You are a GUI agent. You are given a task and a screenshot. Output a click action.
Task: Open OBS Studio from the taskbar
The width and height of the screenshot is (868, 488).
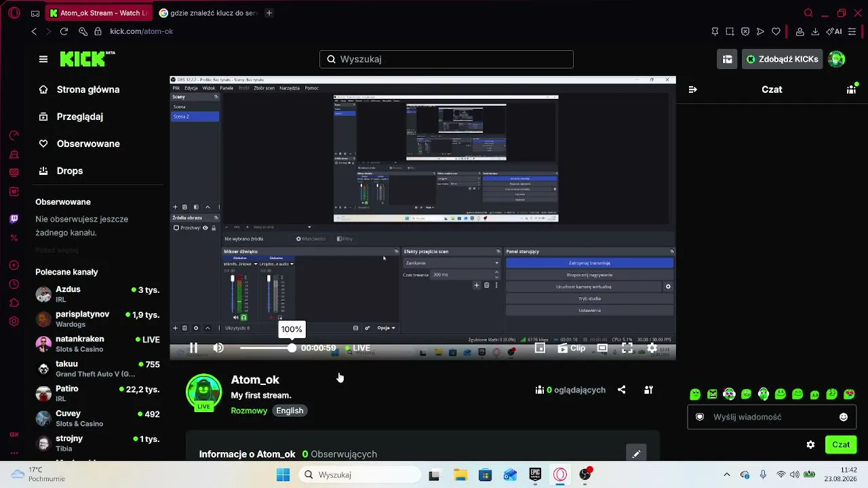(x=585, y=475)
